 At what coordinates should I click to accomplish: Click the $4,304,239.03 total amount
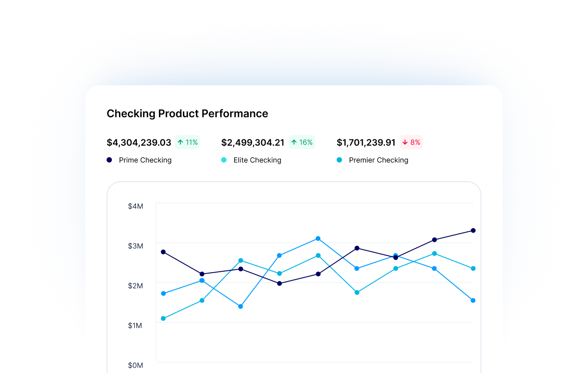tap(139, 143)
